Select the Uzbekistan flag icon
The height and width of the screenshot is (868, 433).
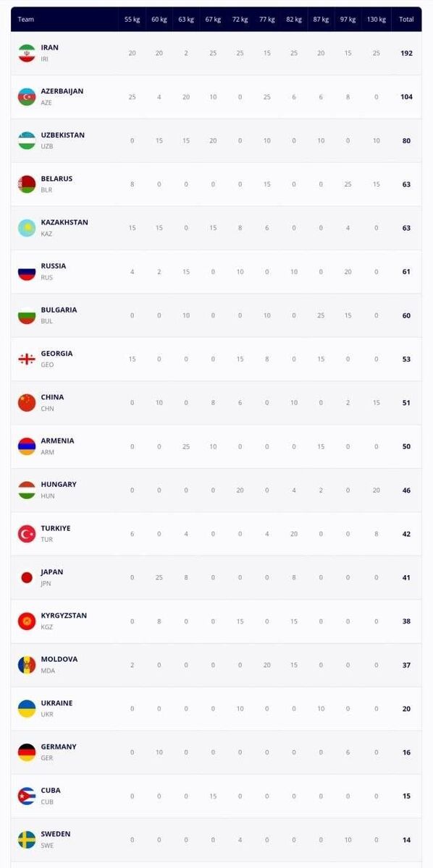27,140
